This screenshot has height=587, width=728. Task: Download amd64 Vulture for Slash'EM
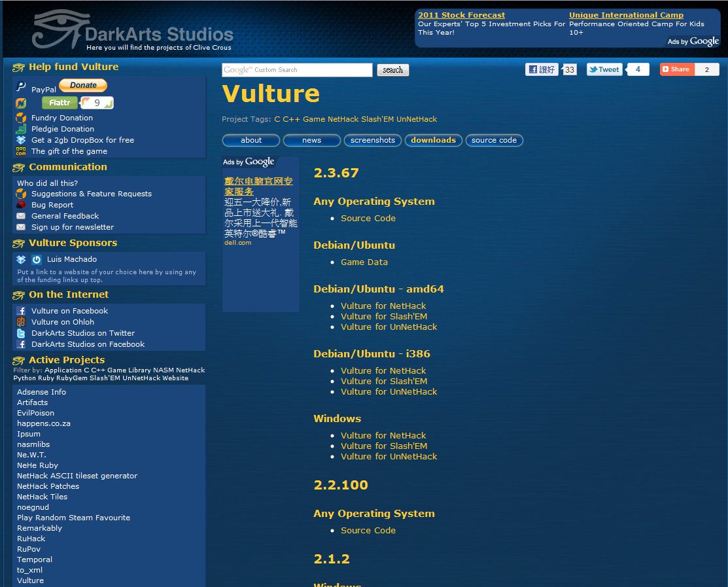tap(384, 316)
